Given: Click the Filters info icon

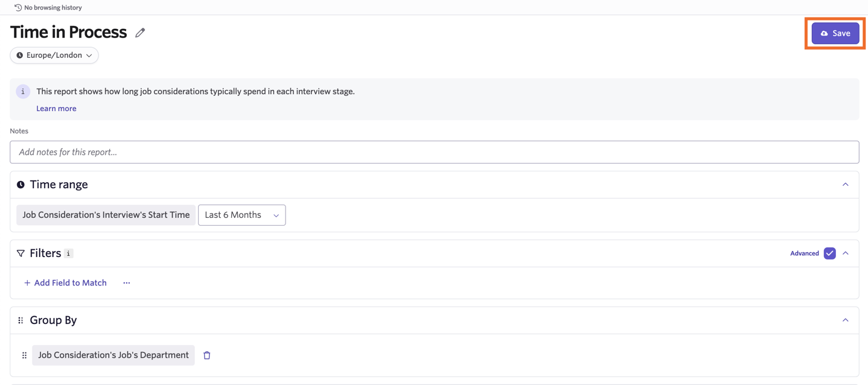Looking at the screenshot, I should [x=69, y=253].
